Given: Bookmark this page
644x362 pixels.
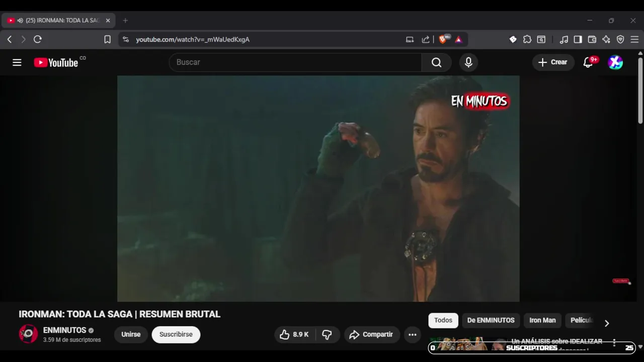Looking at the screenshot, I should click(x=107, y=39).
